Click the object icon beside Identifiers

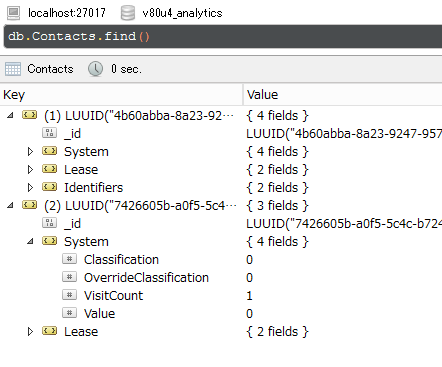50,187
